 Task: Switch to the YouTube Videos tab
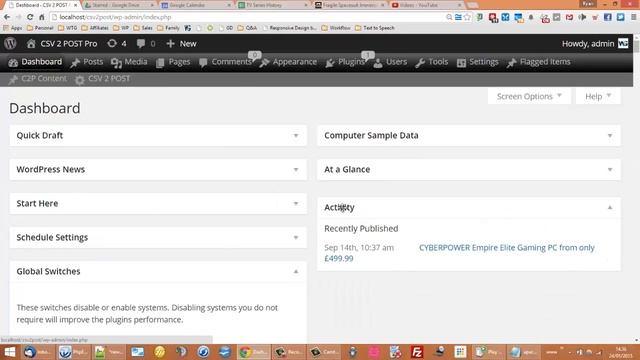[x=425, y=5]
